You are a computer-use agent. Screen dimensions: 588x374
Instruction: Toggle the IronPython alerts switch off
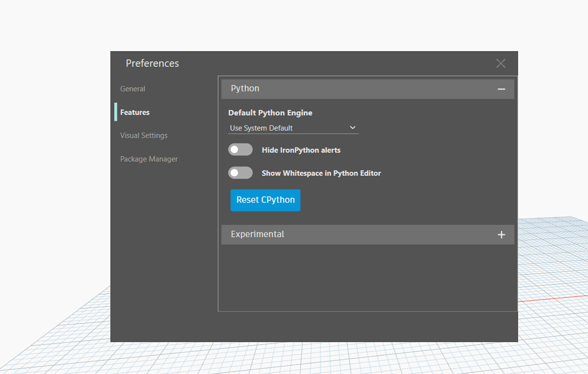tap(240, 150)
